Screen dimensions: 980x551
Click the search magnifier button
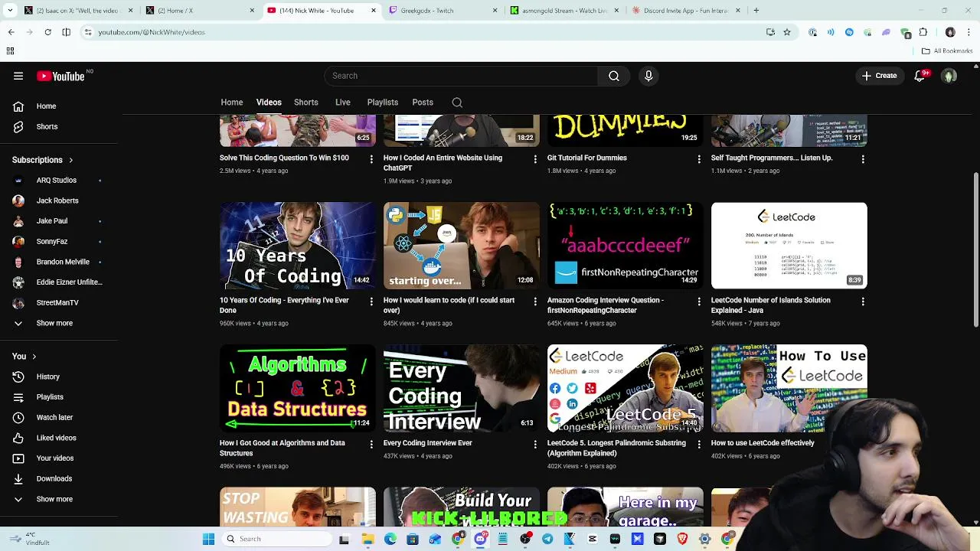coord(613,76)
